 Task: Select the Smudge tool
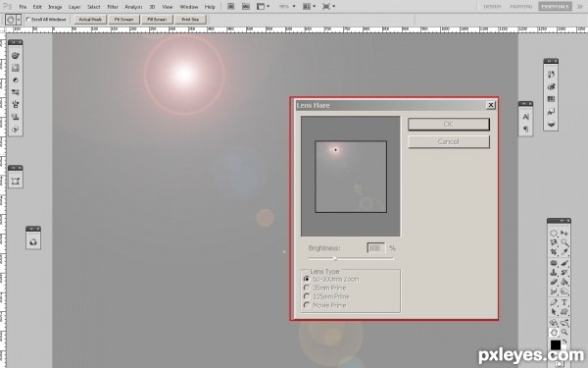[554, 291]
